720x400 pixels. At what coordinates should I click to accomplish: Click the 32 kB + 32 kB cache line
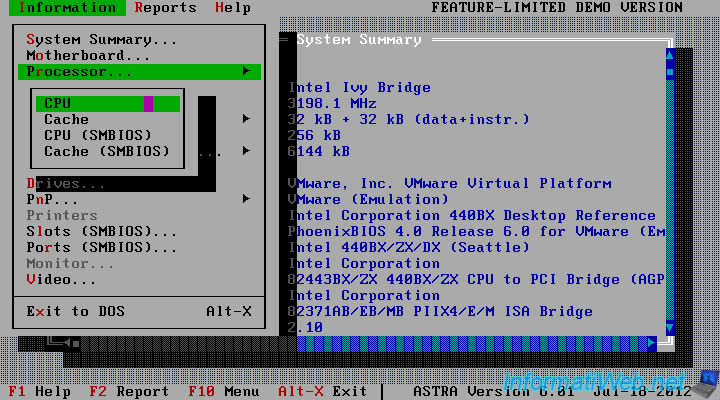click(409, 119)
